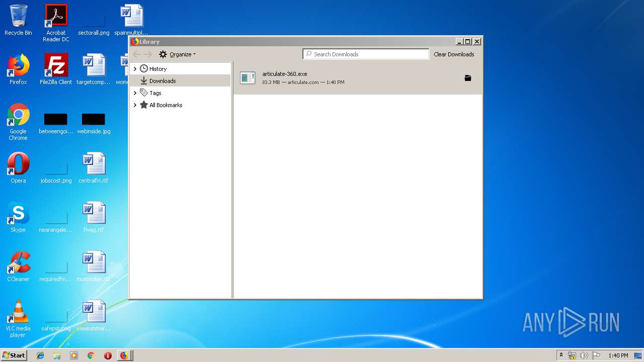Open media player from taskbar
The width and height of the screenshot is (644, 362).
click(74, 355)
